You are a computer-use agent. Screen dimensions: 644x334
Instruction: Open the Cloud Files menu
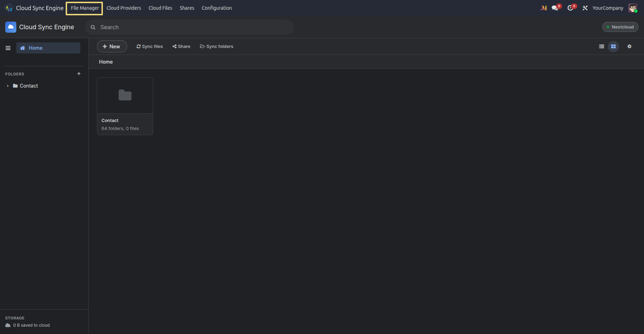tap(160, 8)
